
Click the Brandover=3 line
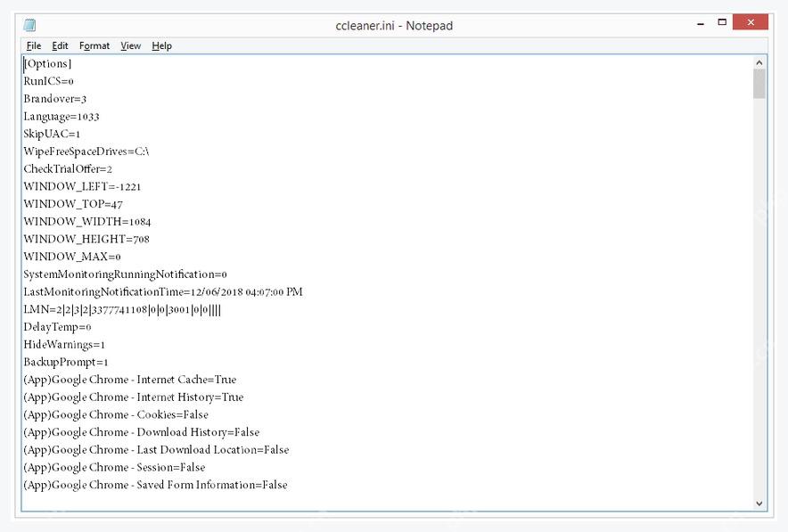pyautogui.click(x=54, y=99)
